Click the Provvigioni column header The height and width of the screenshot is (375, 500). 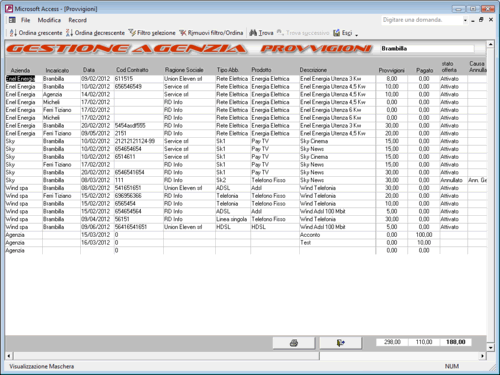click(391, 70)
